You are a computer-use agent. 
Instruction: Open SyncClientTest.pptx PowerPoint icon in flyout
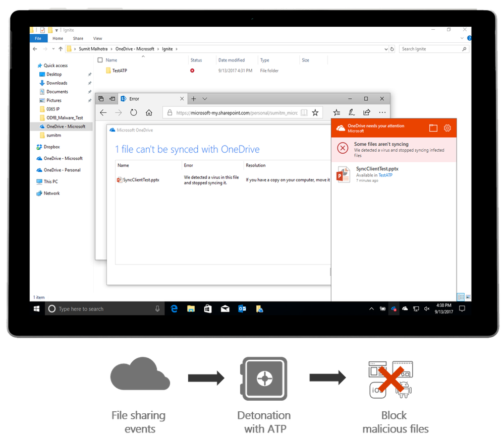click(343, 174)
